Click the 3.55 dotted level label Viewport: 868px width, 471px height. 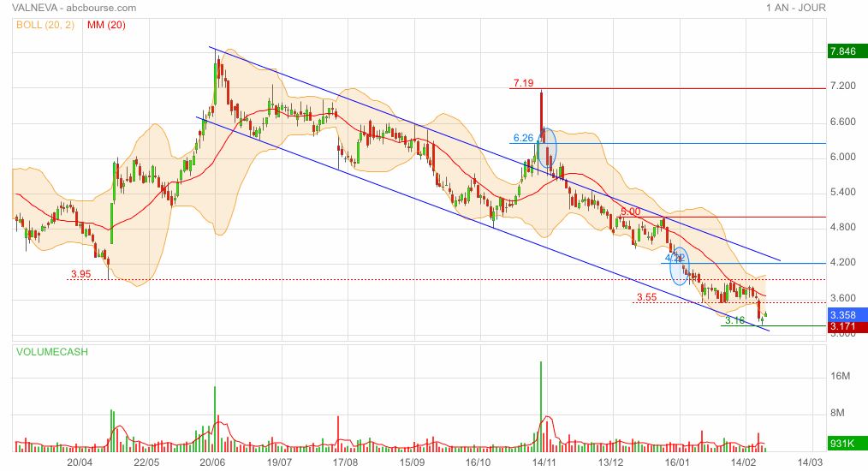[x=646, y=297]
